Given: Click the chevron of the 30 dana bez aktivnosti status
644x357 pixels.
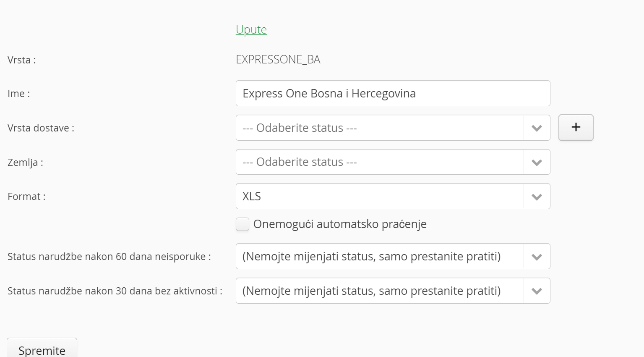Looking at the screenshot, I should (x=537, y=291).
